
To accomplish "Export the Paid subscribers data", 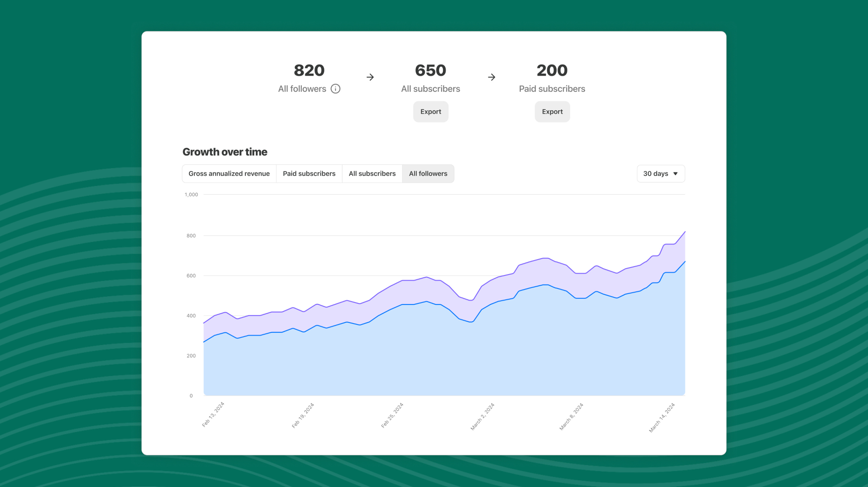I will (x=552, y=111).
